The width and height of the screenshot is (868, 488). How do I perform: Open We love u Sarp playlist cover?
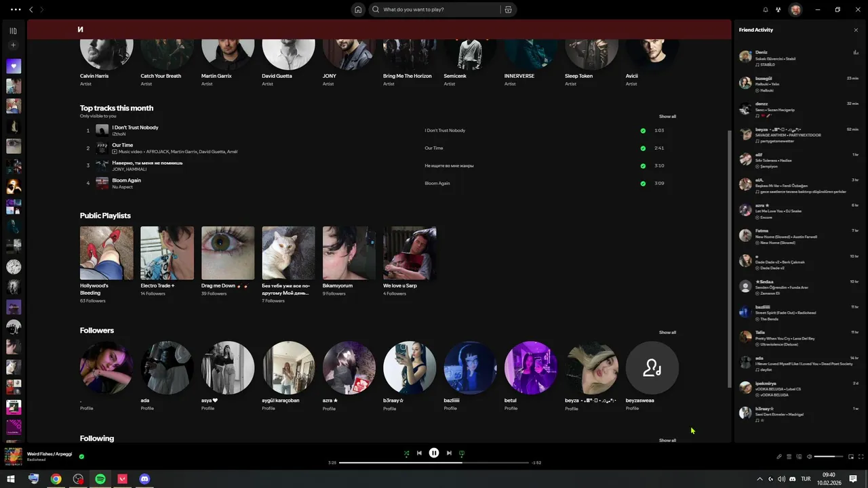(x=410, y=253)
